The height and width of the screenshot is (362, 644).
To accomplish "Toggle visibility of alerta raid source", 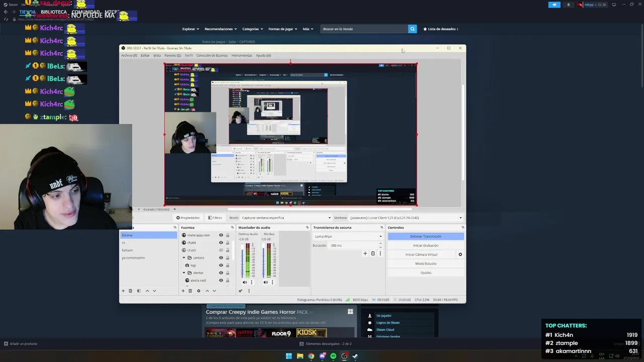I will click(x=221, y=281).
